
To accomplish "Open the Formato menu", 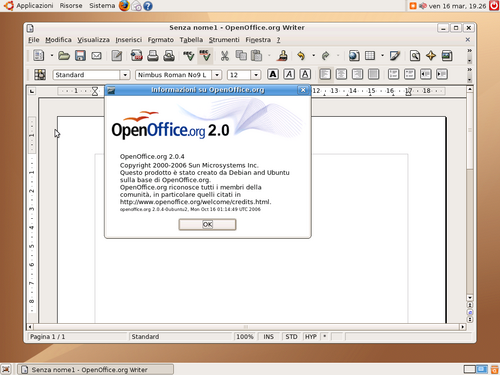I will 161,40.
